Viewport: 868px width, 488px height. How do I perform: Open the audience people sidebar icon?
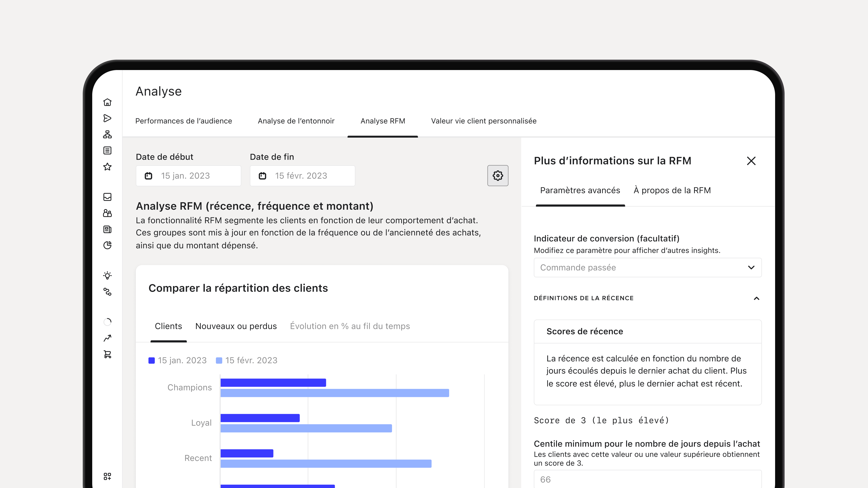point(107,213)
